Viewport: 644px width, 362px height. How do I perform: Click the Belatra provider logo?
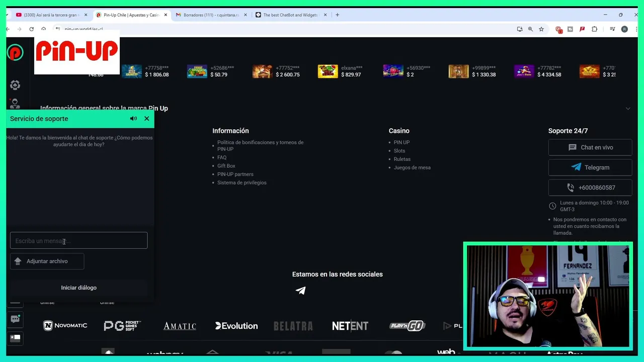(x=293, y=326)
